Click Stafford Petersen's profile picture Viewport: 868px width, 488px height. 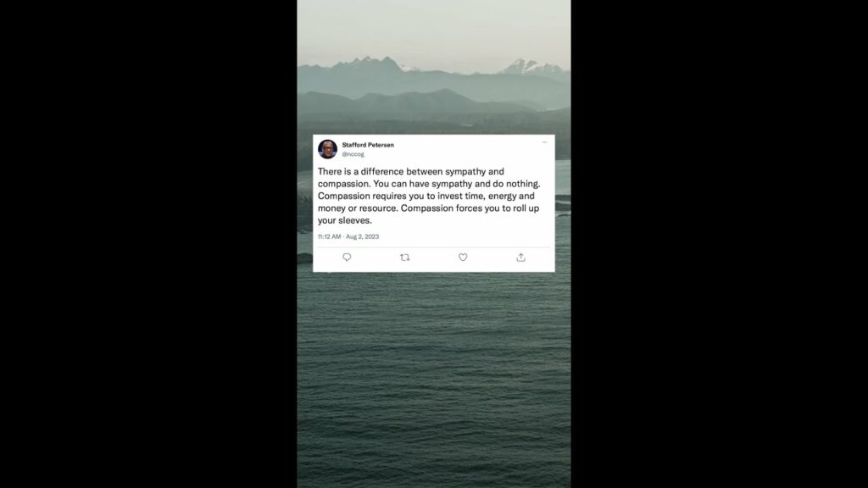[x=327, y=149]
